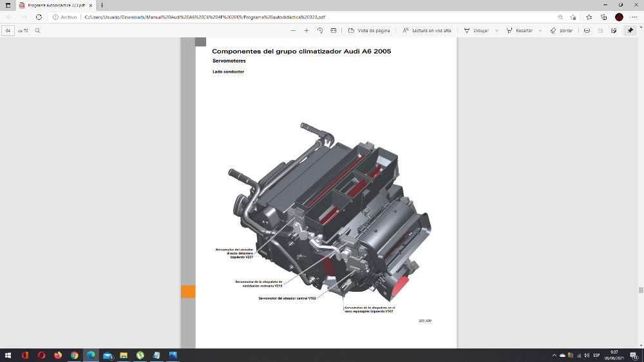
Task: Switch to Microsoft Edge taskbar icon
Action: pos(91,355)
